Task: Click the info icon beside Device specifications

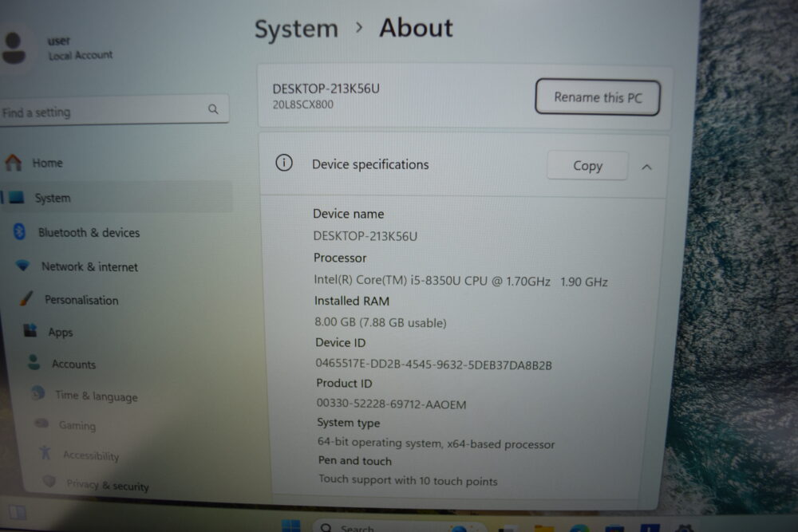Action: [284, 163]
